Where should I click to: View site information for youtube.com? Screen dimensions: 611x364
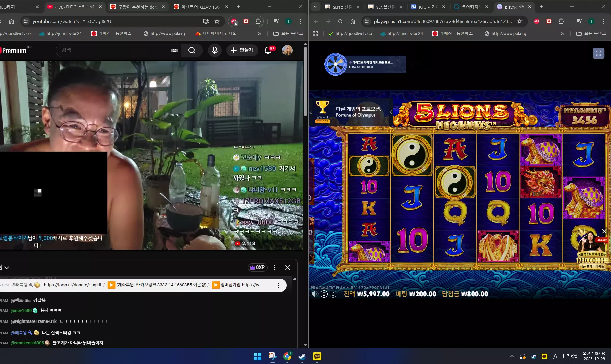[x=26, y=21]
